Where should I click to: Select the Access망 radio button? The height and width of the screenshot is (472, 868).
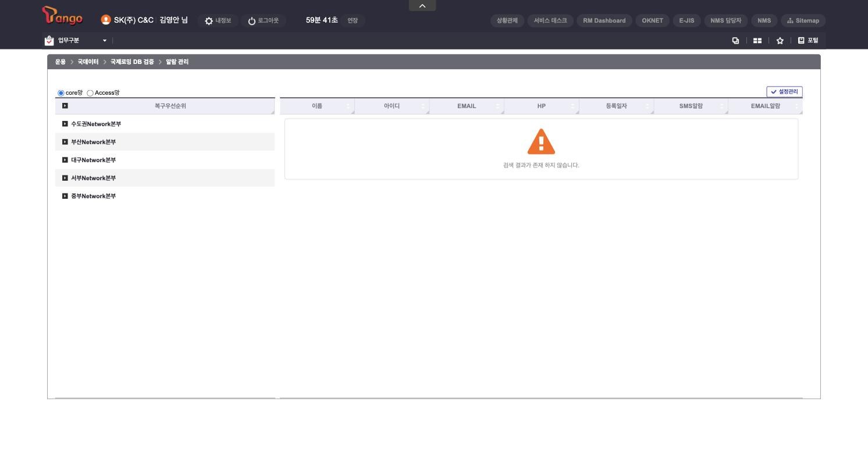[x=90, y=93]
